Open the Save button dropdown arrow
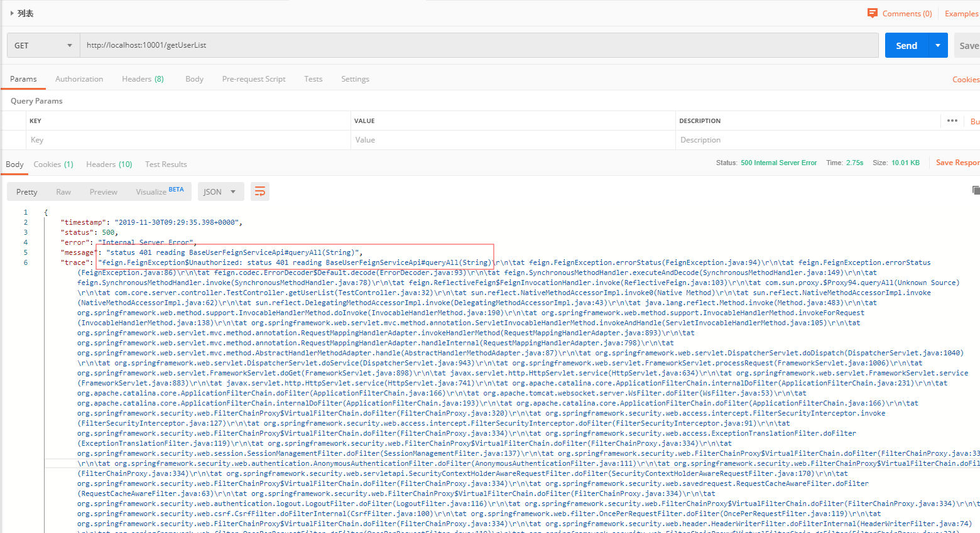 (x=937, y=45)
